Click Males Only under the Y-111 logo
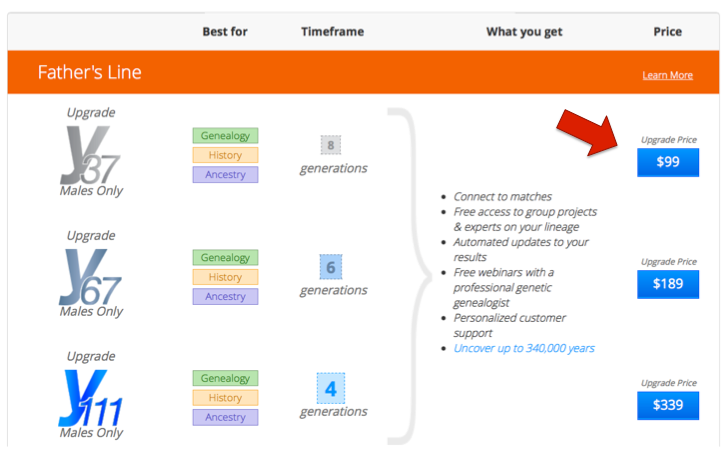725x453 pixels. click(x=91, y=433)
